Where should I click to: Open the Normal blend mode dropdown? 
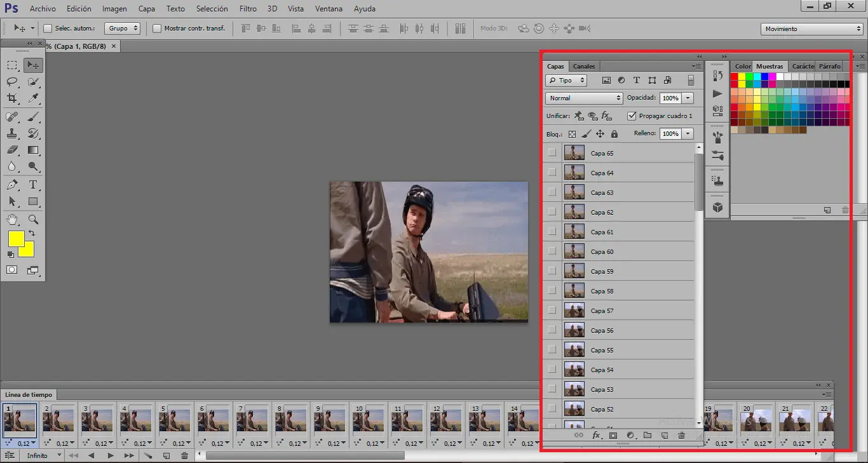pyautogui.click(x=584, y=98)
